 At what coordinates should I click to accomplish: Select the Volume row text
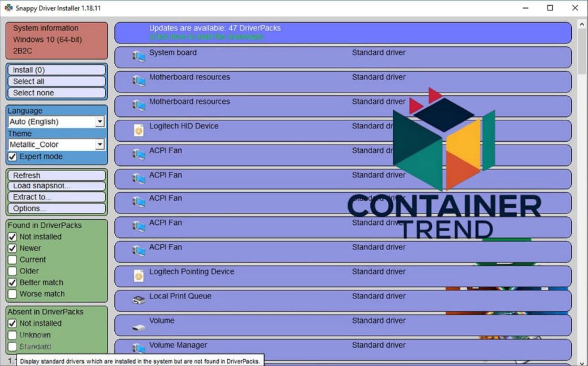point(161,321)
